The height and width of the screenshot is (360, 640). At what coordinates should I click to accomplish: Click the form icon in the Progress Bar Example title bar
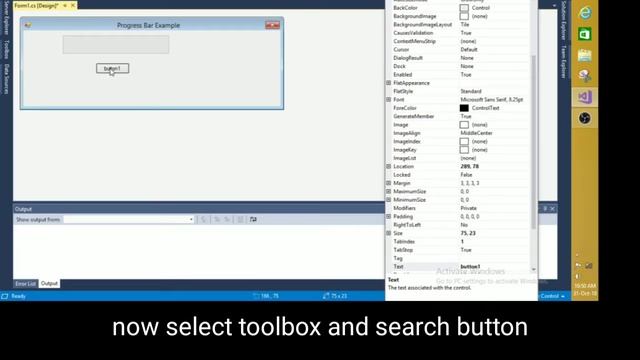pyautogui.click(x=27, y=25)
